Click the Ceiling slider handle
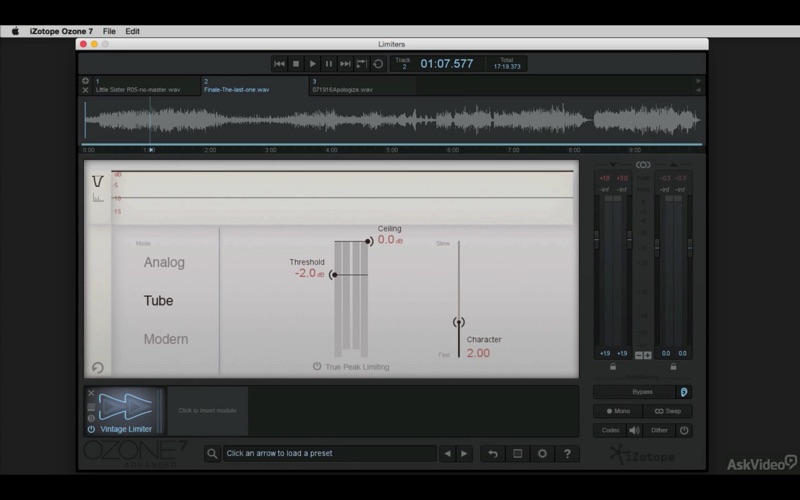The width and height of the screenshot is (800, 500). 368,241
